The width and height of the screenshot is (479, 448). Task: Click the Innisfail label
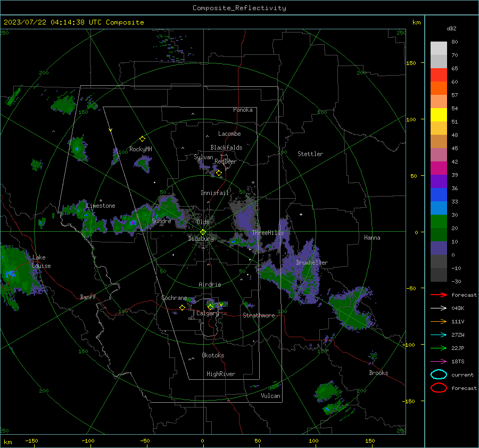tap(215, 193)
